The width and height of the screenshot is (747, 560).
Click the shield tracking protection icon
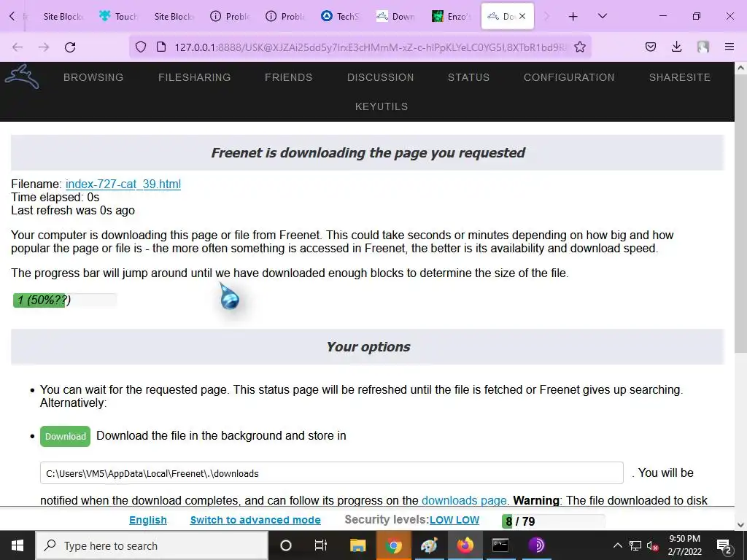pyautogui.click(x=141, y=47)
